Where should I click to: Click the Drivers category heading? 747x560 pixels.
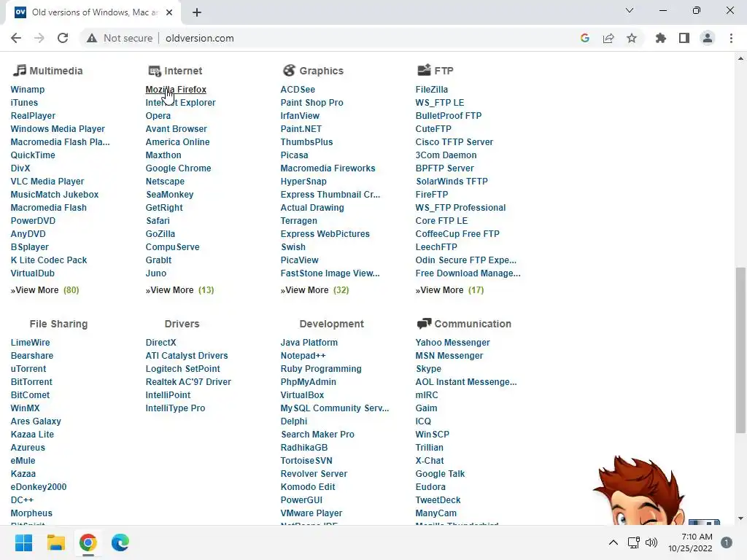(x=182, y=324)
